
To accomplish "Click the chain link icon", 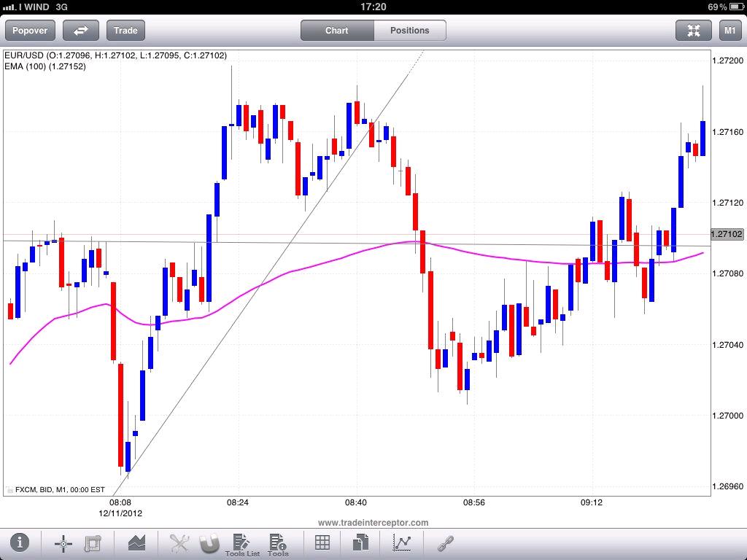I will pyautogui.click(x=446, y=543).
